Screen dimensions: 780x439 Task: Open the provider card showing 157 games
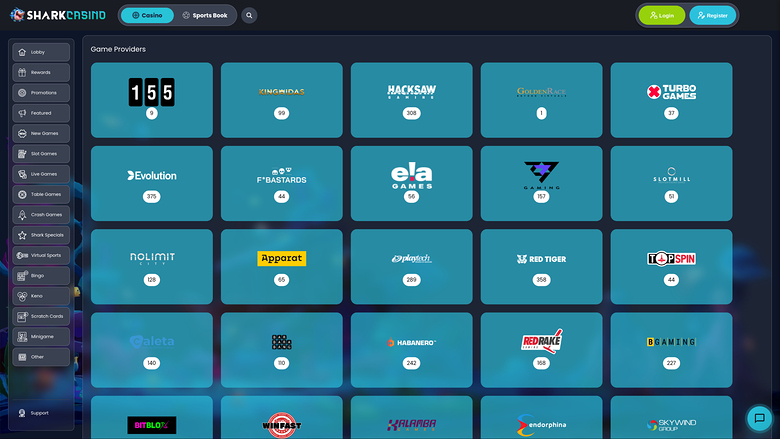pos(541,183)
